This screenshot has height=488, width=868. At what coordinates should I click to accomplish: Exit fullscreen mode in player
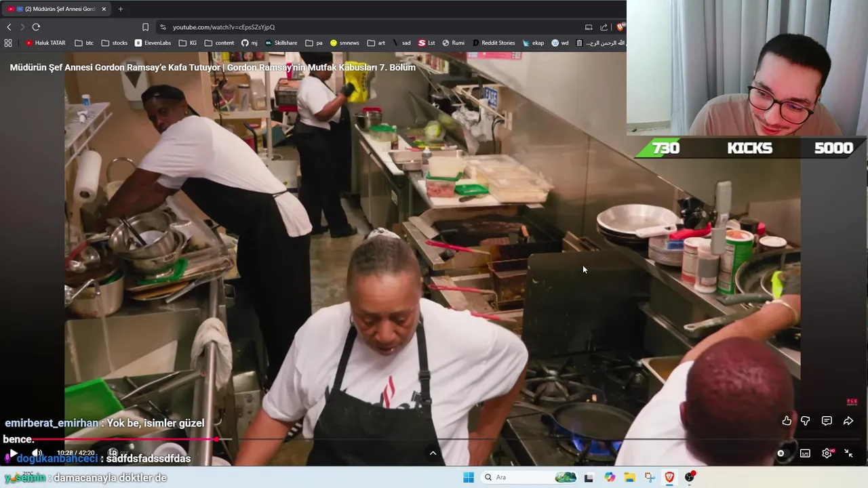(x=848, y=453)
